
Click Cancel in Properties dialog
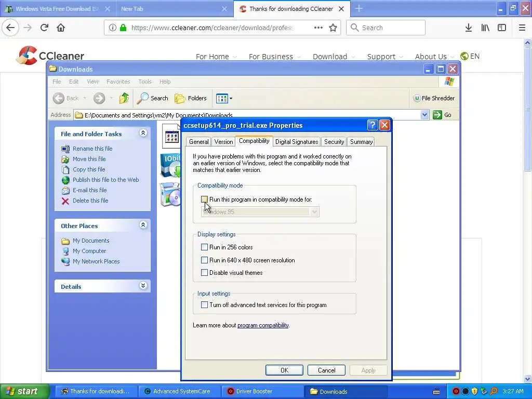point(326,370)
